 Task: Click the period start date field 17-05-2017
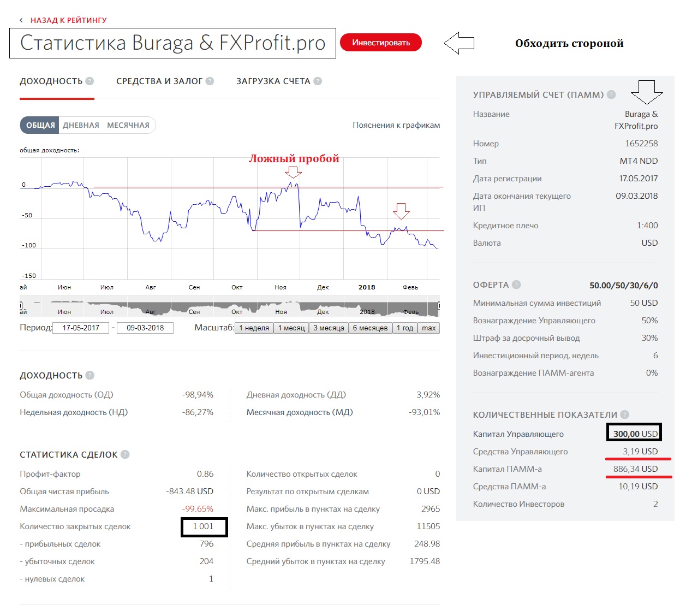coord(81,328)
